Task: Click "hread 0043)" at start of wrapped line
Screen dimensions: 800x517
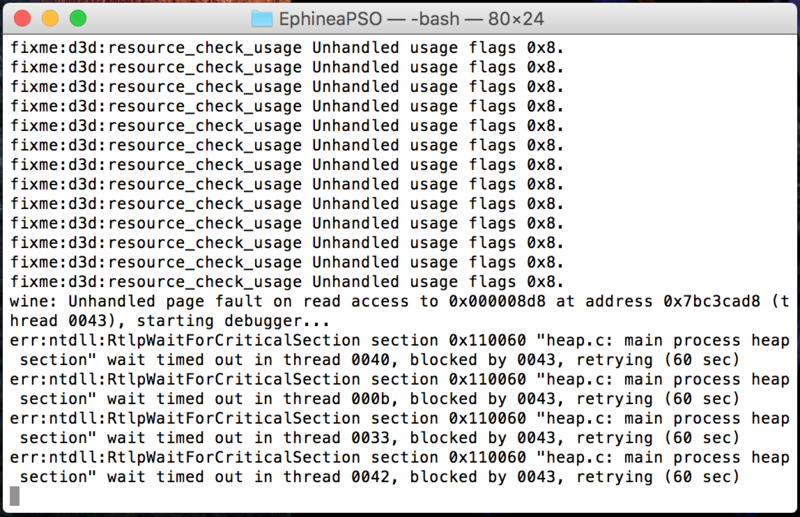Action: (x=63, y=321)
